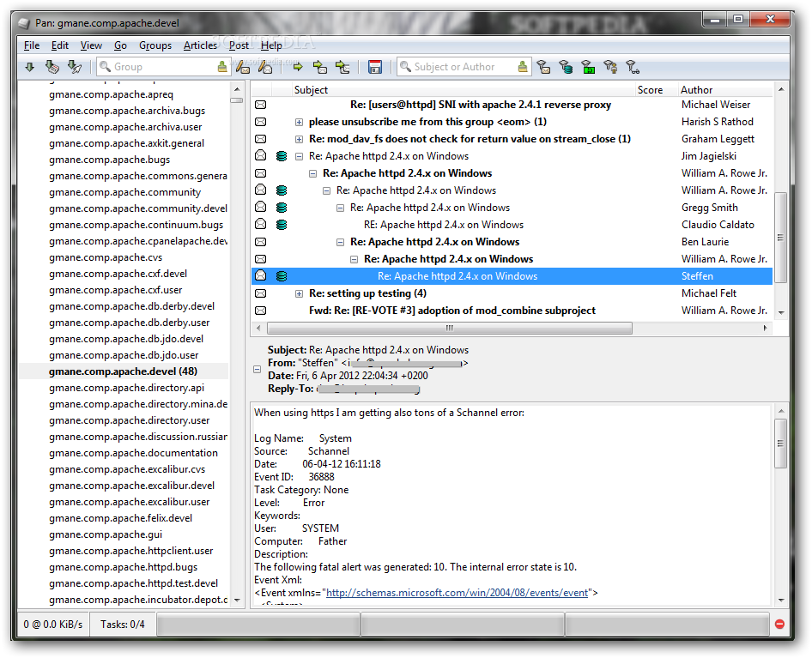Open the Group search magnifier icon
Image resolution: width=812 pixels, height=658 pixels.
point(105,67)
